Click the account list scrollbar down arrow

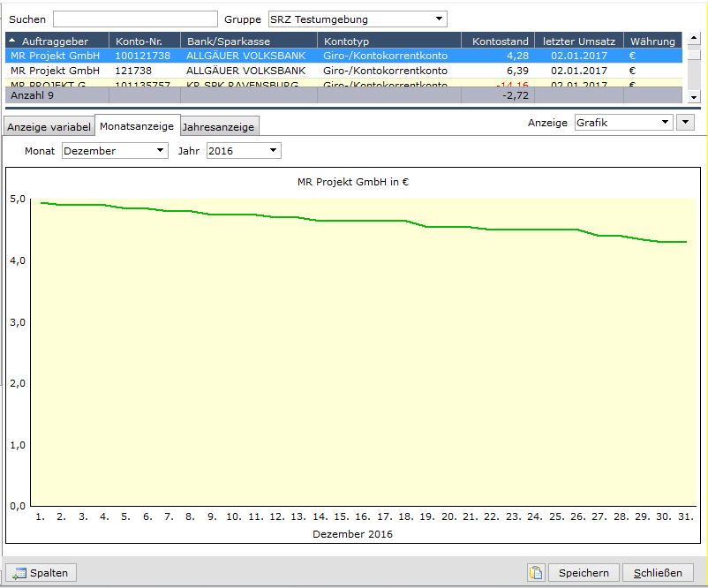(694, 96)
